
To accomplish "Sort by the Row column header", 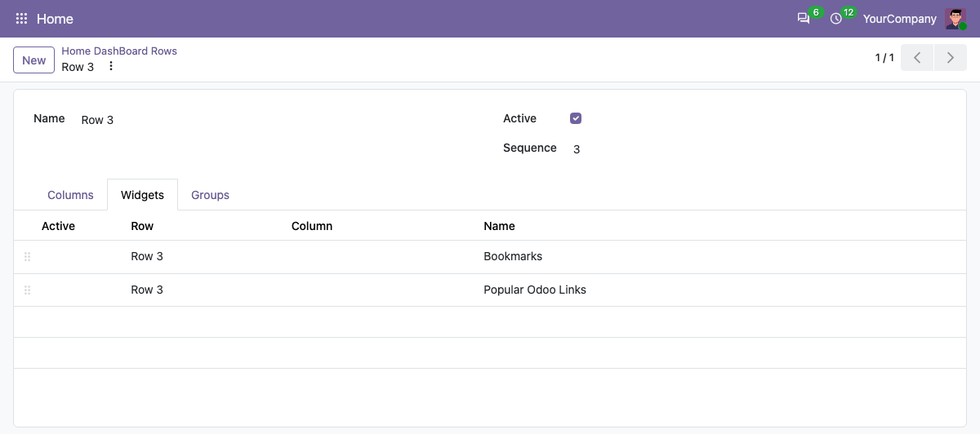I will tap(142, 226).
